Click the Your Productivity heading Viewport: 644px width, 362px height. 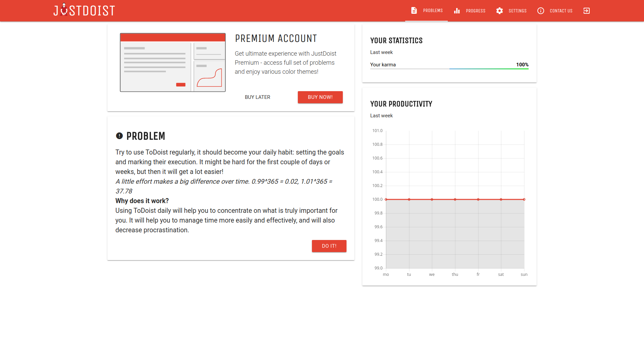tap(401, 104)
